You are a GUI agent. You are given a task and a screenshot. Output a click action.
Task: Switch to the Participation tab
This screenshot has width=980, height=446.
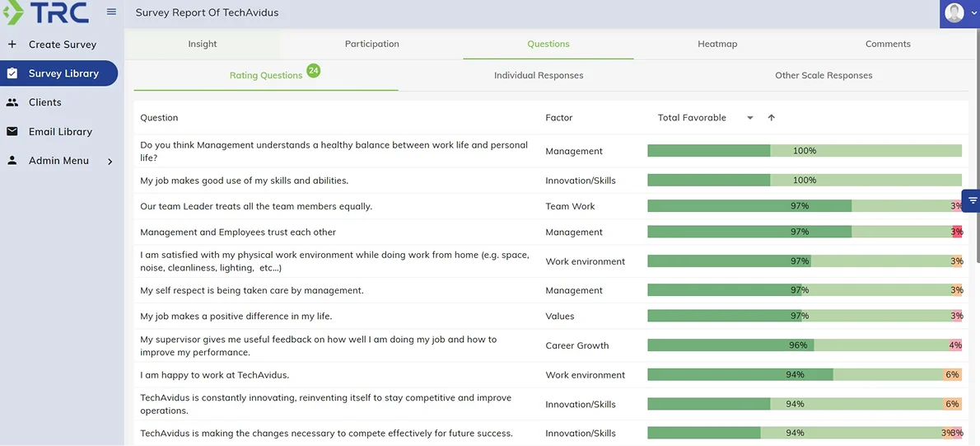[372, 44]
